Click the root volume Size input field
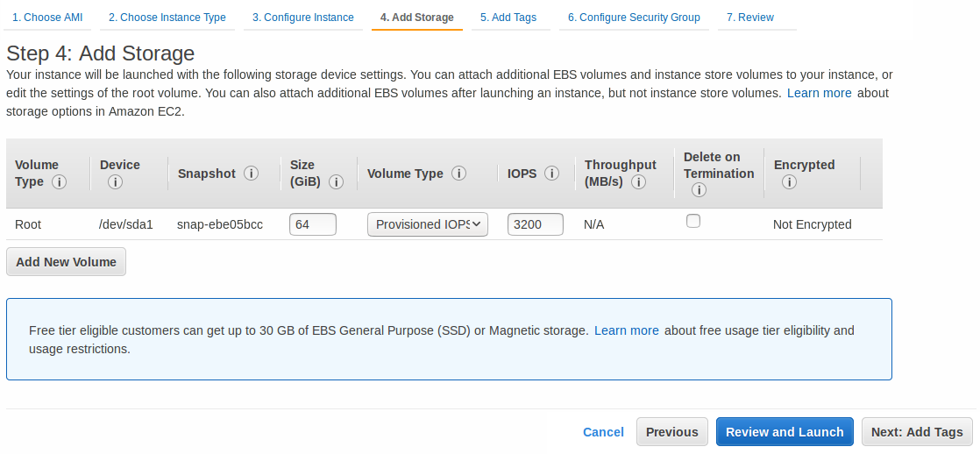Screen dimensions: 980x454 coord(313,224)
